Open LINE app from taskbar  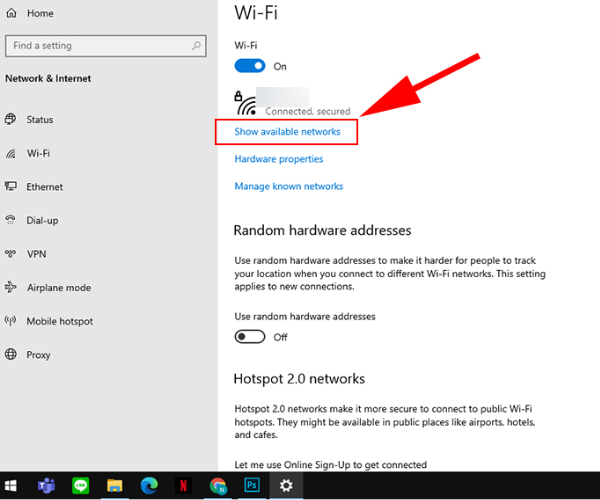(80, 486)
